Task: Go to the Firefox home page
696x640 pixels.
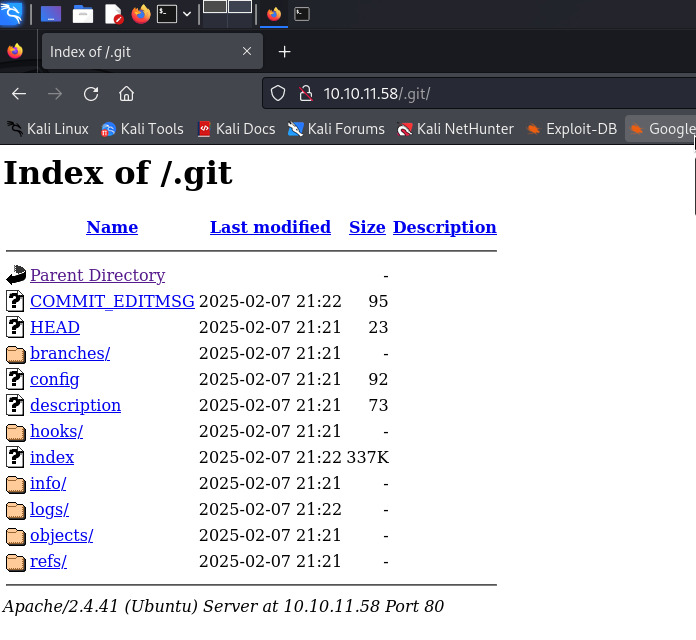Action: (x=126, y=94)
